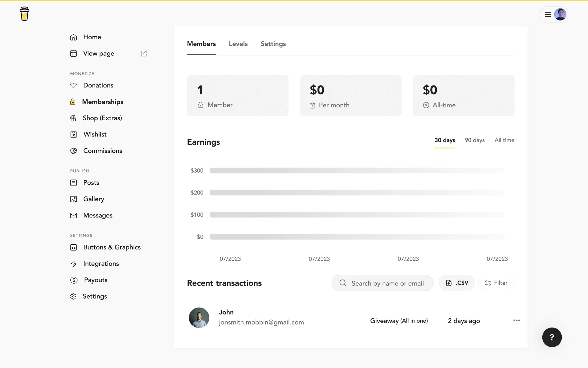Open the Filter options

click(496, 283)
